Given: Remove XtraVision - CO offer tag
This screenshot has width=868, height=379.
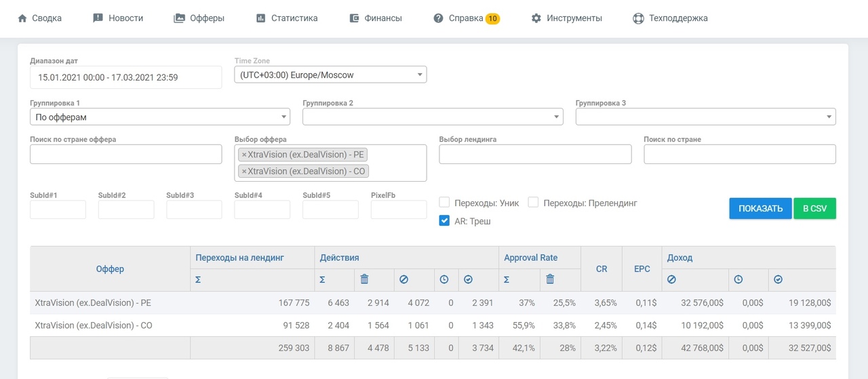Looking at the screenshot, I should click(x=244, y=172).
